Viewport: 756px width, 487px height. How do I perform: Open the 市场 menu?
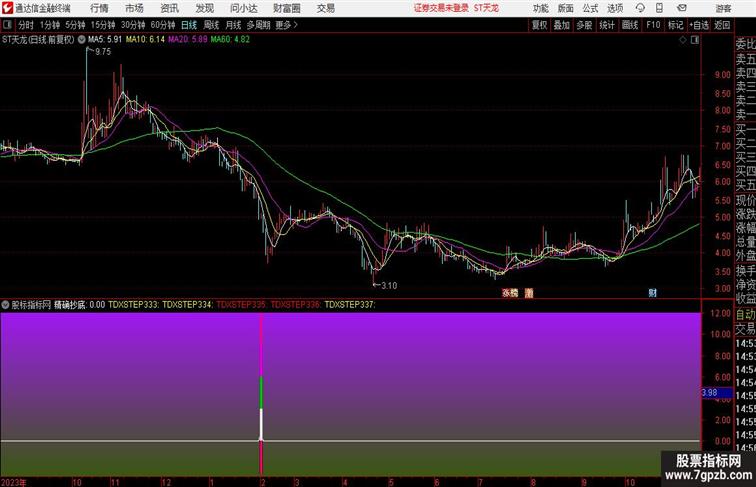point(134,8)
